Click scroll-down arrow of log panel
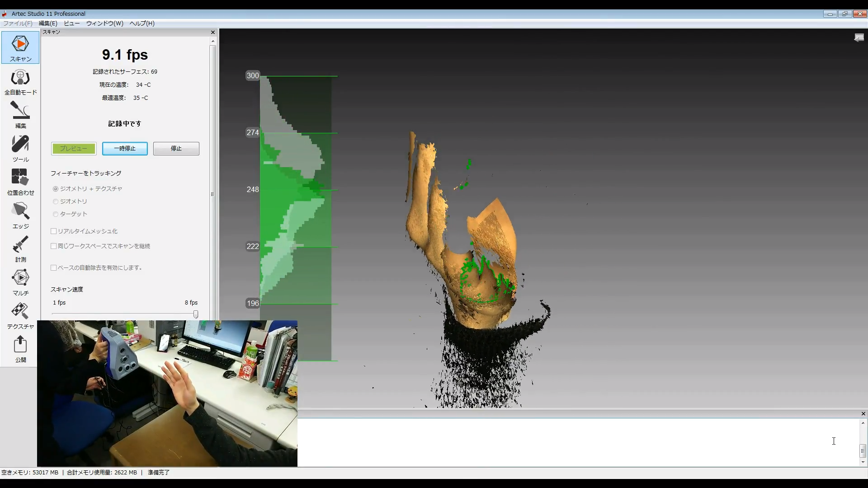Viewport: 868px width, 488px height. click(x=863, y=462)
